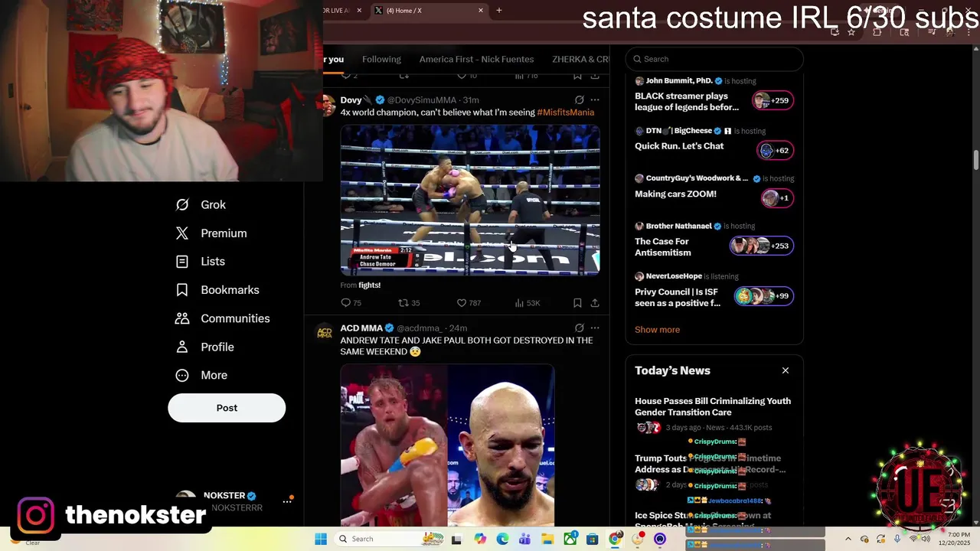980x551 pixels.
Task: Expand the More menu in sidebar
Action: pyautogui.click(x=202, y=375)
